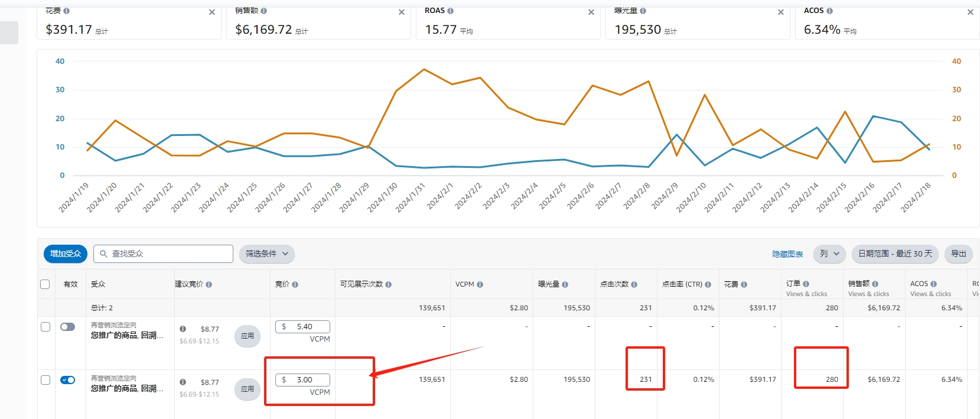Click info icon next to 销售额 metric card
Screen dimensions: 980x419
click(264, 11)
